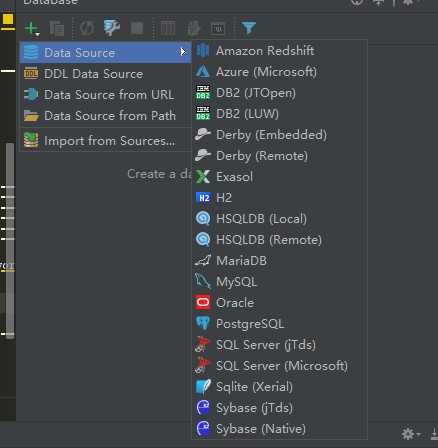Click the blue Filter funnel icon

(x=249, y=28)
